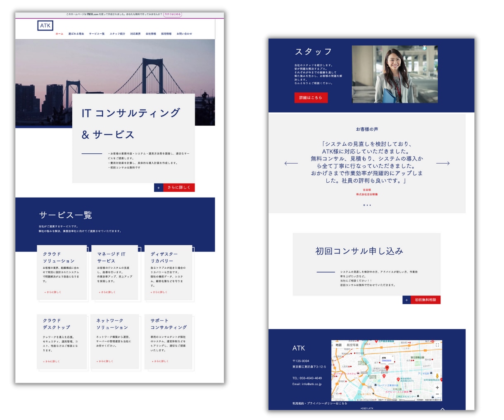Image resolution: width=504 pixels, height=420 pixels.
Task: Switch map to 航空写真 view
Action: 352,345
